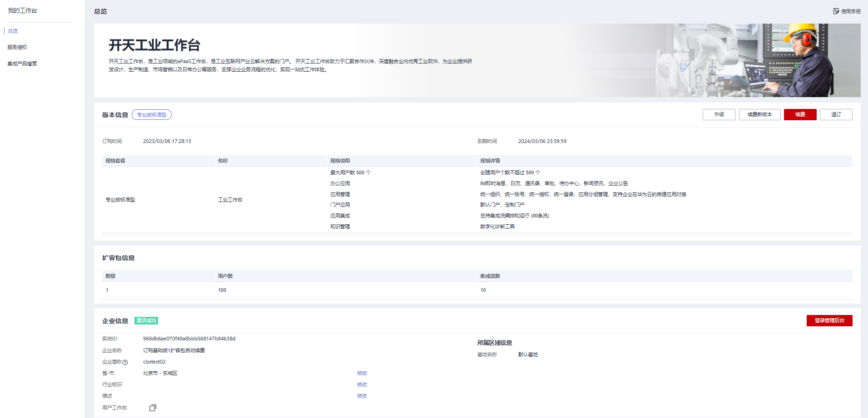Screen dimensions: 868x418
Task: Click the enterprise short name cbxtest02
Action: pos(154,362)
